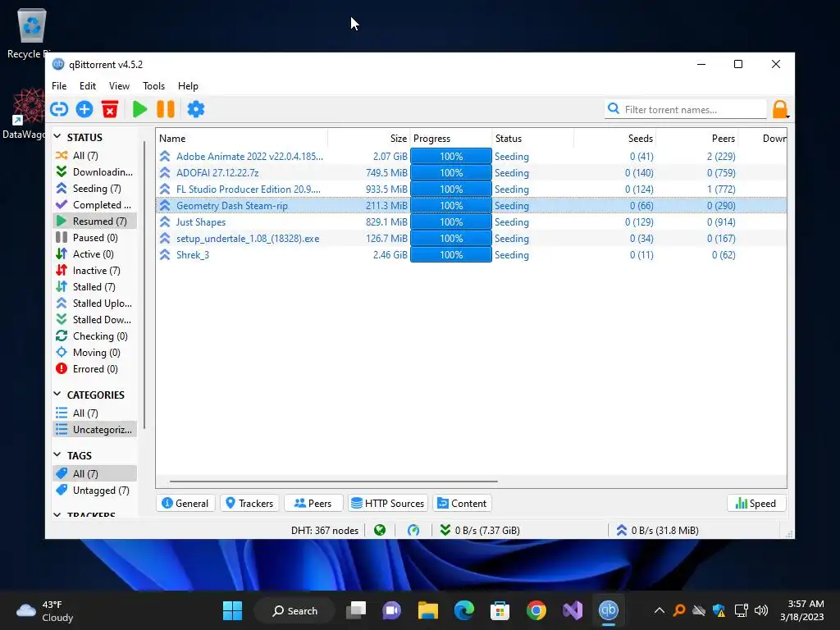
Task: Click the green connection status globe icon
Action: point(380,531)
